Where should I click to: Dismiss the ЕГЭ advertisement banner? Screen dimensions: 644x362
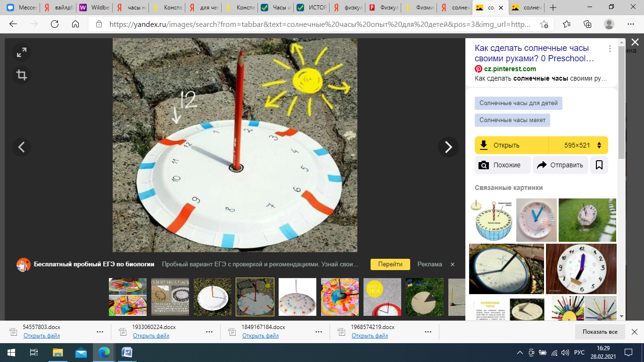click(453, 264)
